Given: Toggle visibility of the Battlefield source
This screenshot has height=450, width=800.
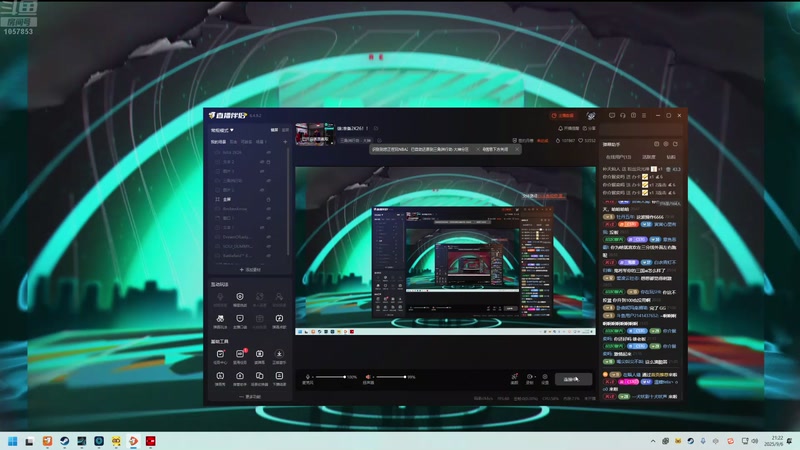Looking at the screenshot, I should tap(268, 256).
